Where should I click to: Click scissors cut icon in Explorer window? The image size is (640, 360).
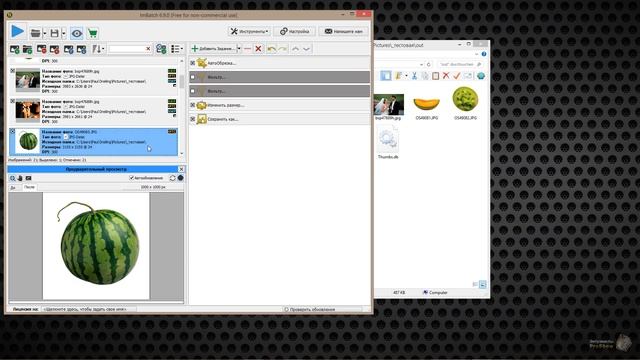[414, 76]
